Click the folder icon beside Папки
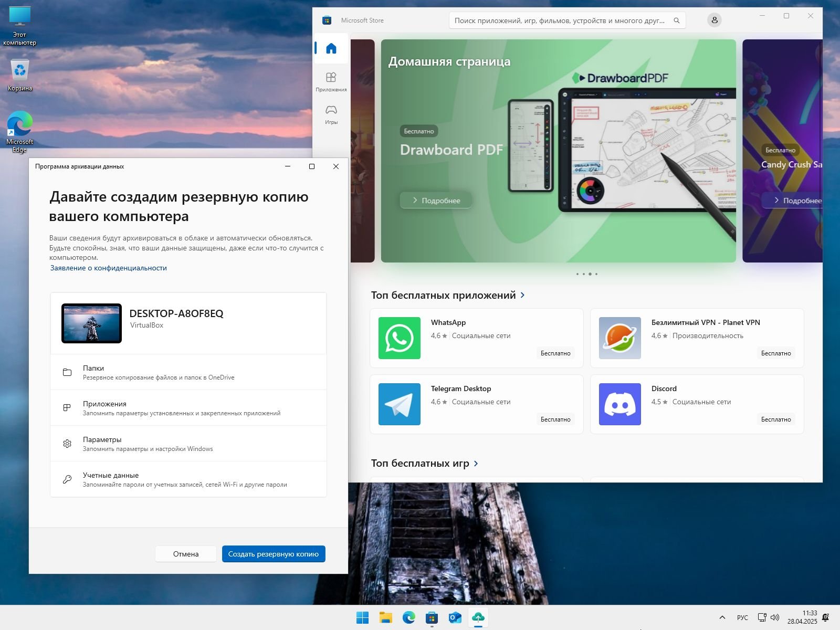 pyautogui.click(x=67, y=372)
